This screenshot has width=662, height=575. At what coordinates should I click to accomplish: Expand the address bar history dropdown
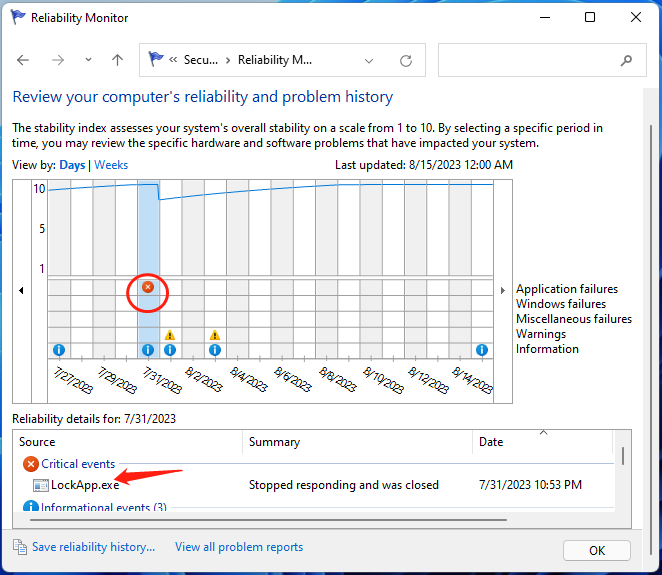pyautogui.click(x=369, y=61)
